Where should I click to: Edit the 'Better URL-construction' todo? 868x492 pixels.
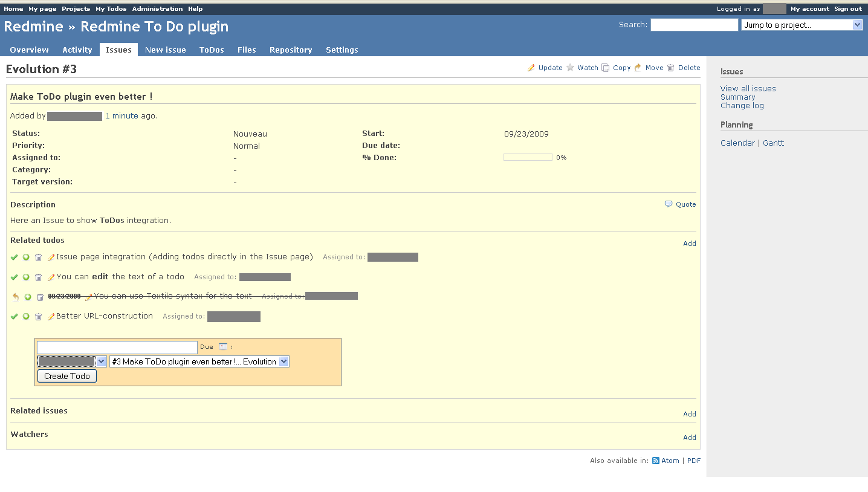pos(51,317)
